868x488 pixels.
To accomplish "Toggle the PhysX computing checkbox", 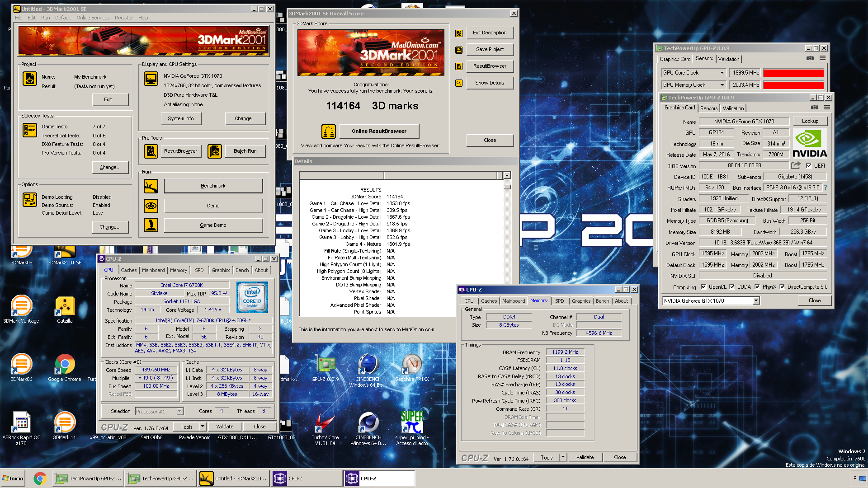I will pyautogui.click(x=757, y=286).
